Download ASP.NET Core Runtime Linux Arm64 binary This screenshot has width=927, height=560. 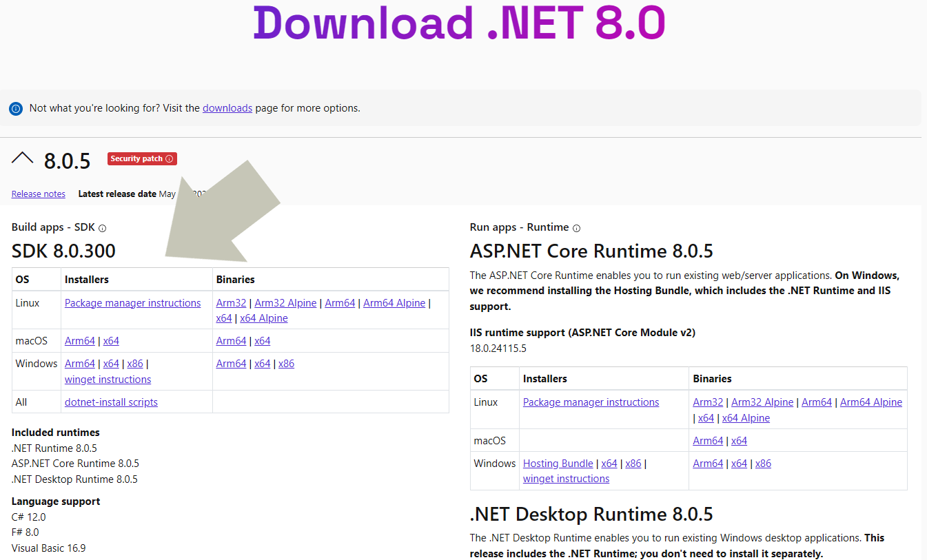pyautogui.click(x=817, y=402)
